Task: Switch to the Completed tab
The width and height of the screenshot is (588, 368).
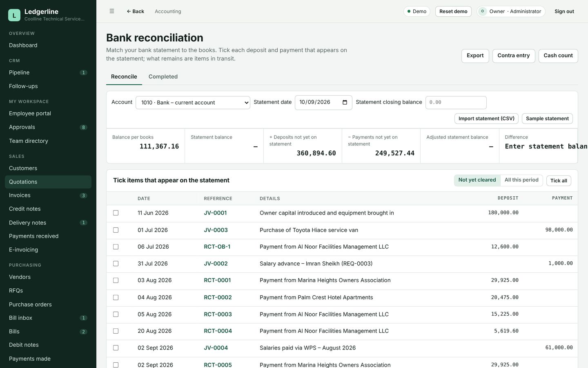Action: (163, 76)
